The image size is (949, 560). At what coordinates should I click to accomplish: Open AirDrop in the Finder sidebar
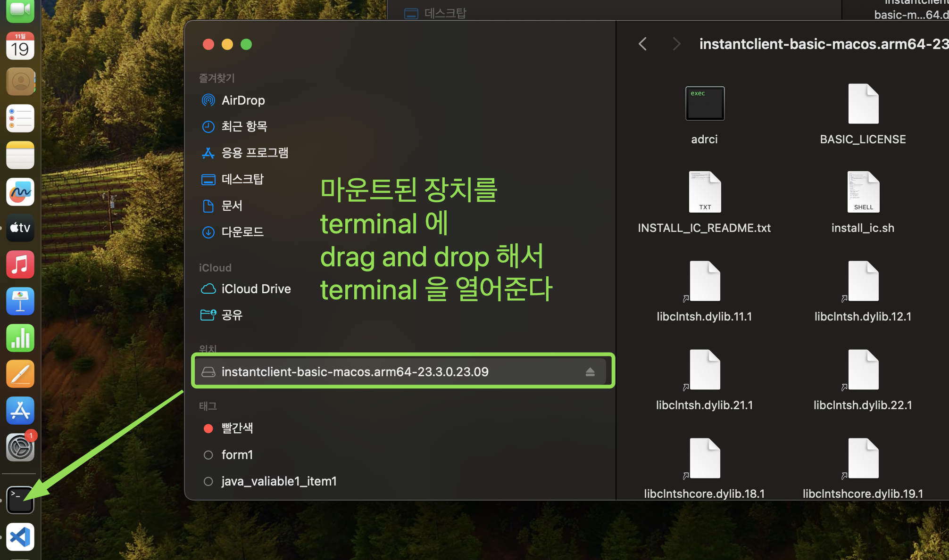pyautogui.click(x=243, y=100)
